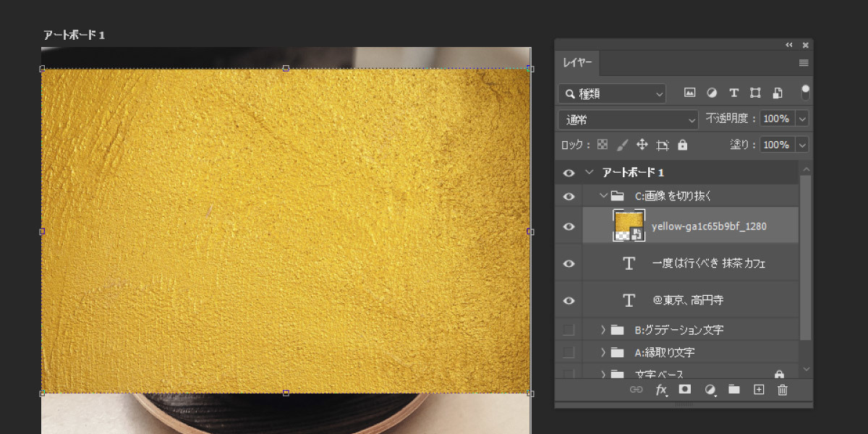This screenshot has height=434, width=868.
Task: Hide the @東京、高円寺 text layer
Action: click(x=569, y=300)
